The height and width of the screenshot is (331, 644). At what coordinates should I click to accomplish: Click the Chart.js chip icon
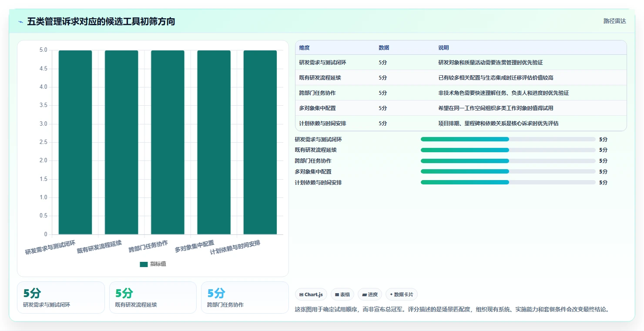pyautogui.click(x=301, y=295)
